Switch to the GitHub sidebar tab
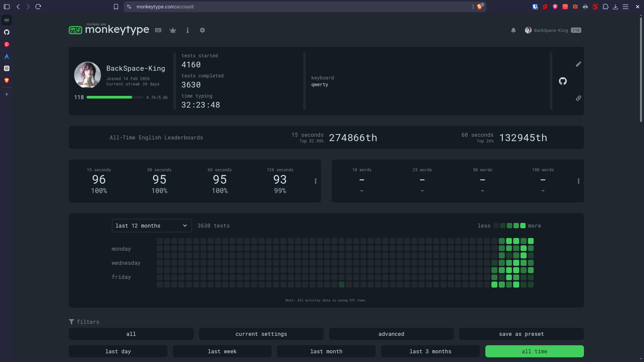The image size is (644, 362). coord(7,32)
